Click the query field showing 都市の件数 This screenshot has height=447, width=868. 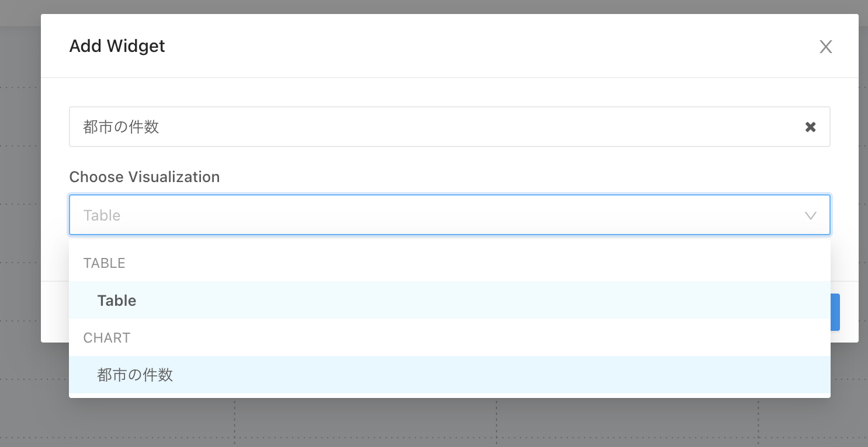point(409,127)
